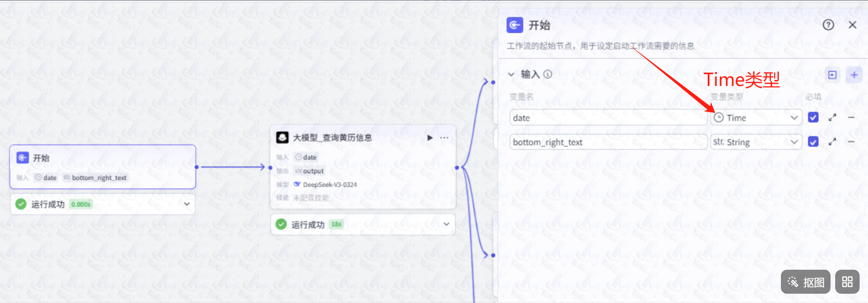Uncheck required checkbox for date variable
This screenshot has height=303, width=868.
click(813, 118)
